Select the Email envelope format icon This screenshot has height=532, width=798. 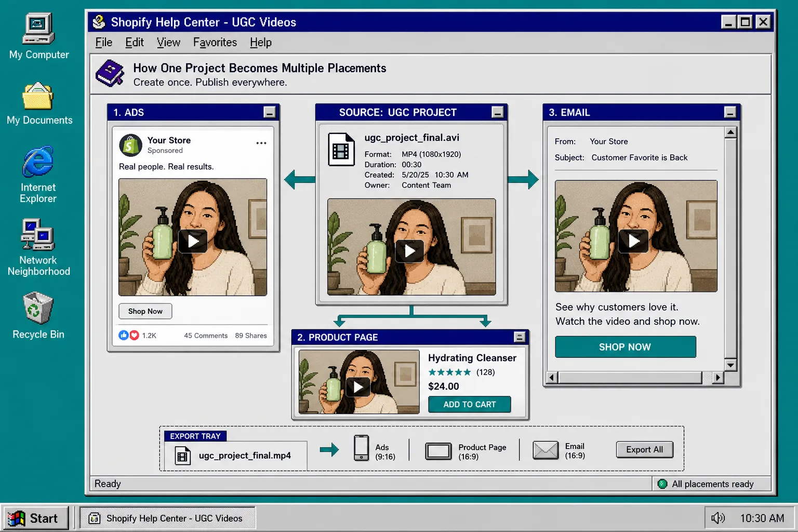click(546, 450)
